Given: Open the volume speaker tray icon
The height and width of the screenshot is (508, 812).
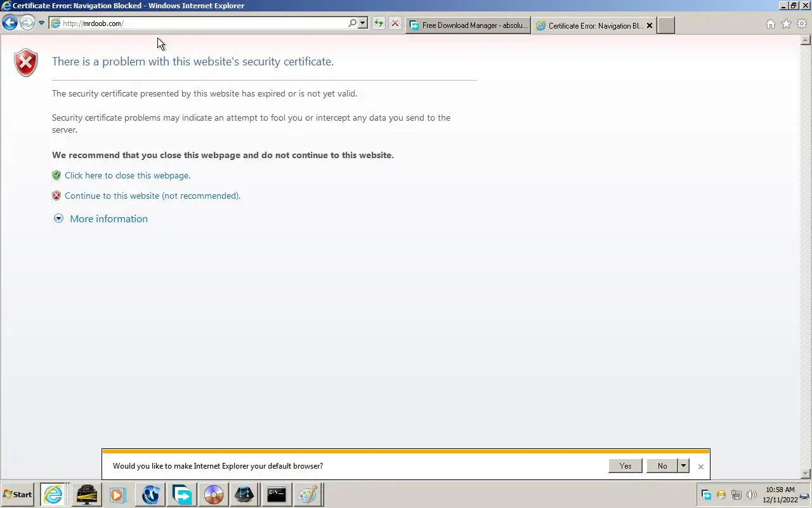Looking at the screenshot, I should pyautogui.click(x=752, y=495).
